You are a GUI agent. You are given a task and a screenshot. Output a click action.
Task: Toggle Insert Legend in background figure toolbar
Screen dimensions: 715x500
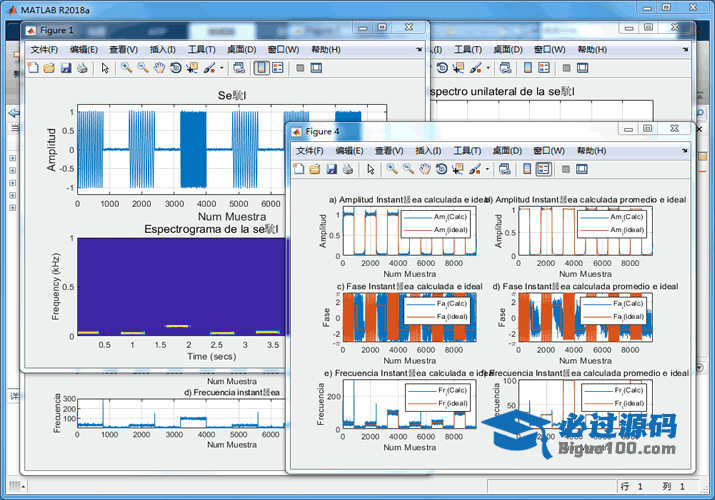click(544, 68)
